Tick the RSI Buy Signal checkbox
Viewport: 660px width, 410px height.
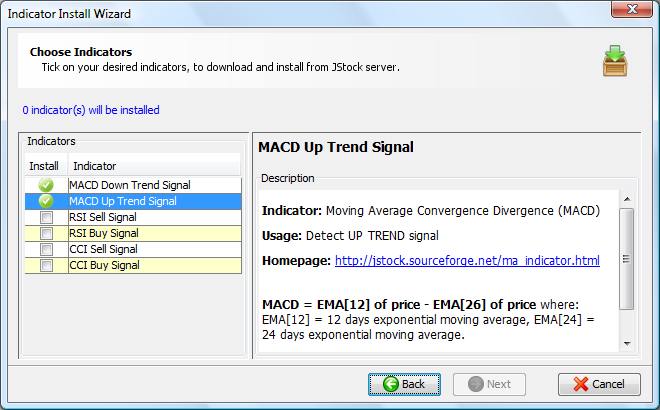pos(46,233)
